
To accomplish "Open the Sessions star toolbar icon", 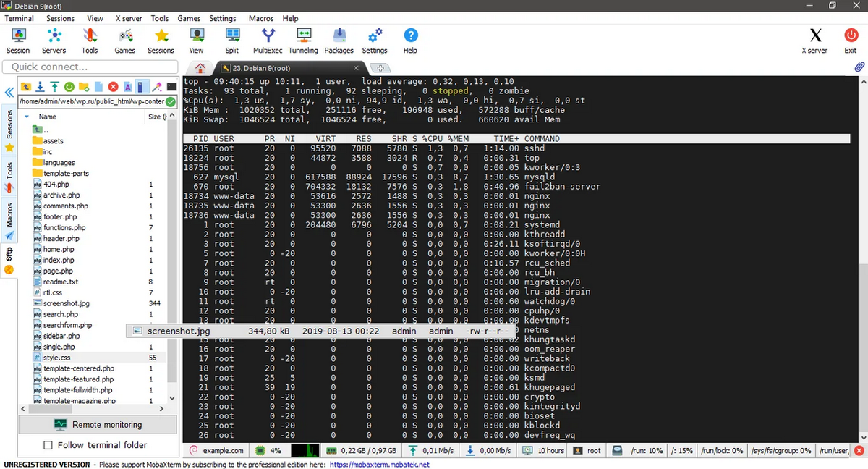I will click(161, 41).
